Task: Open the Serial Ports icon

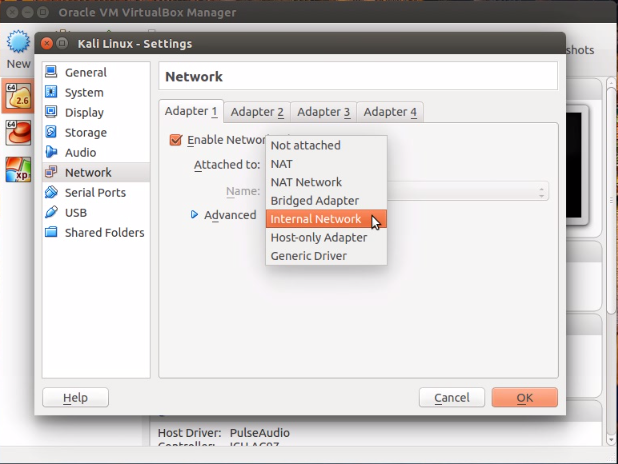Action: pyautogui.click(x=51, y=192)
